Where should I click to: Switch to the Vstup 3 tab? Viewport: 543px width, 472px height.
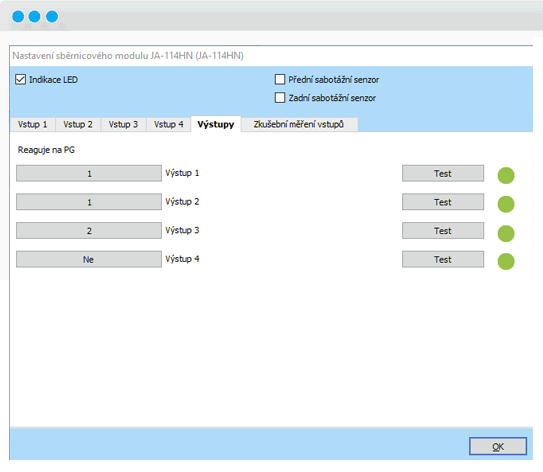click(x=123, y=124)
